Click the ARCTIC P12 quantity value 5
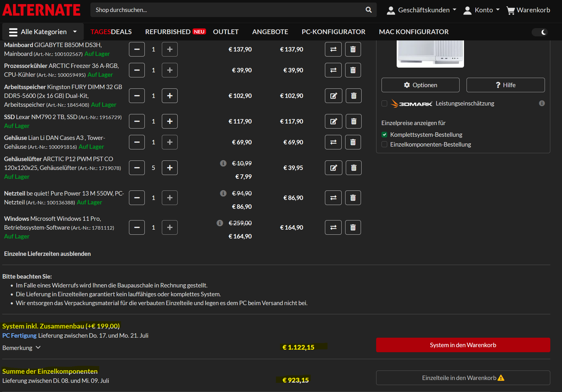The image size is (562, 392). pyautogui.click(x=153, y=168)
